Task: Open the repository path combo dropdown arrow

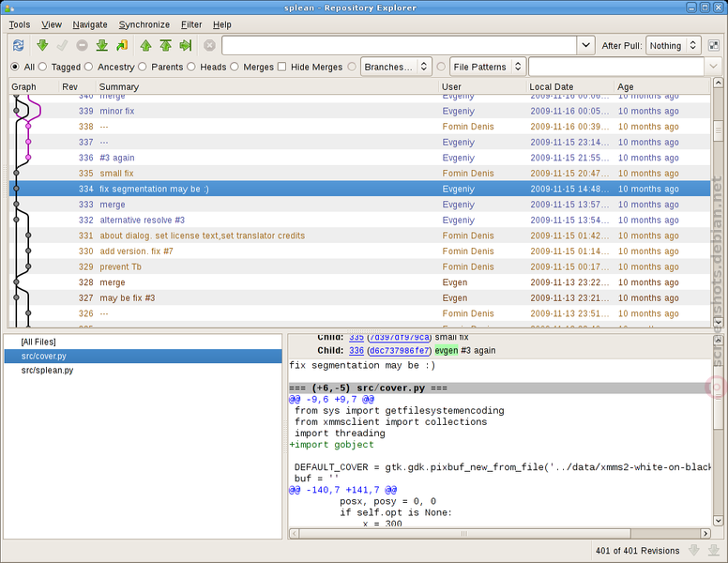Action: pos(586,45)
